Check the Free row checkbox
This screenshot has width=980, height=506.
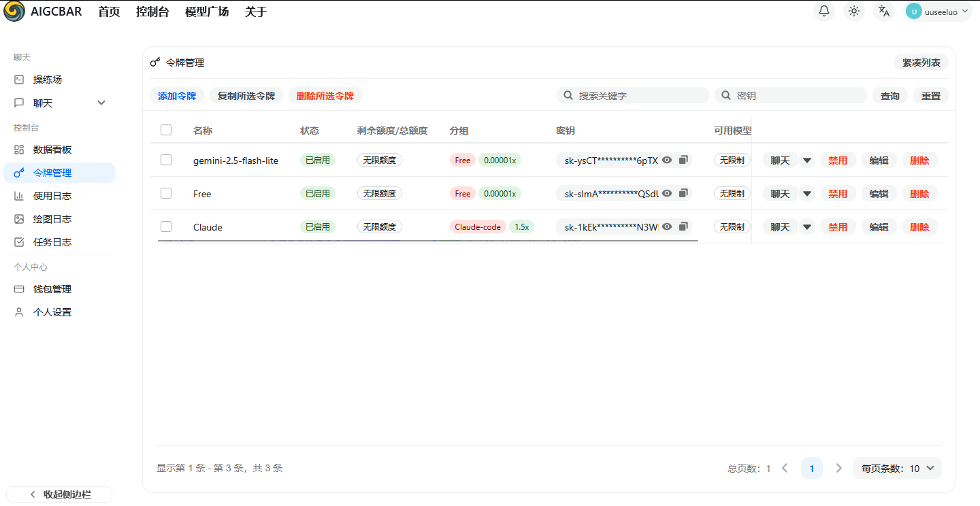pos(166,193)
